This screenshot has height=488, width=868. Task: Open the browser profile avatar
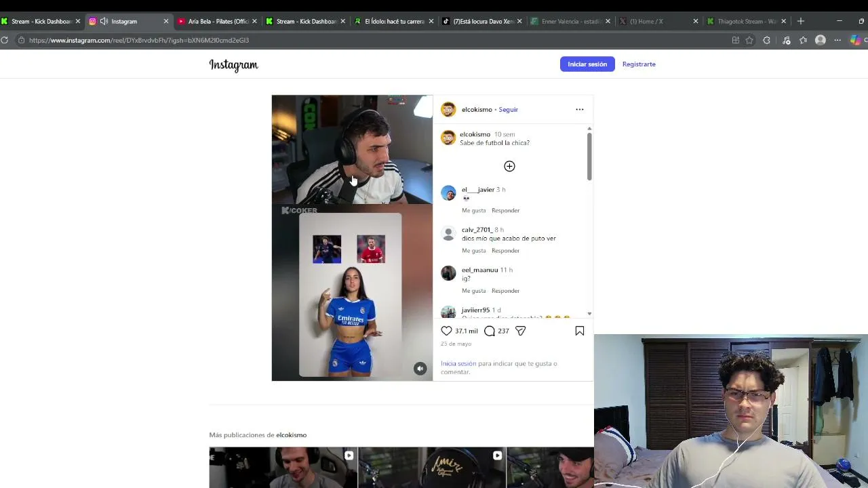tap(821, 40)
